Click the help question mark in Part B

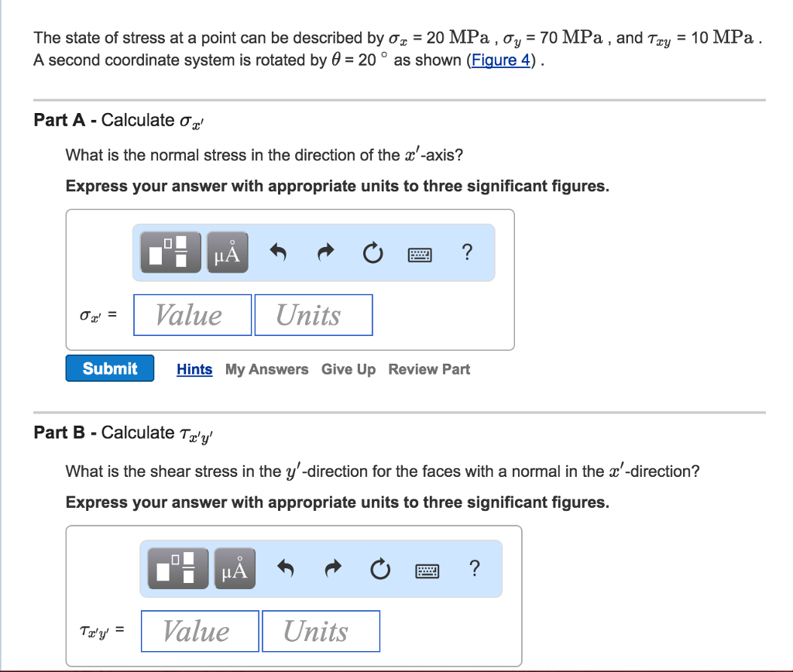[x=474, y=569]
